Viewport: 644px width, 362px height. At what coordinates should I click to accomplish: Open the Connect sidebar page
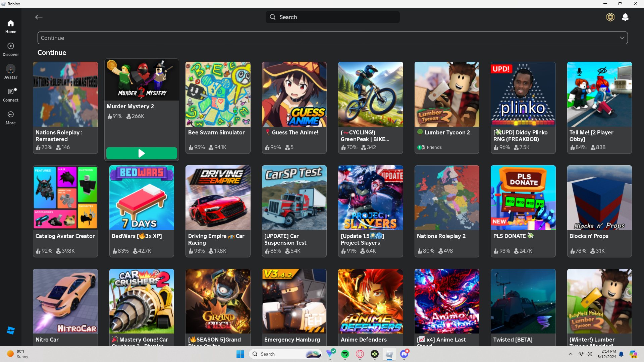click(11, 95)
